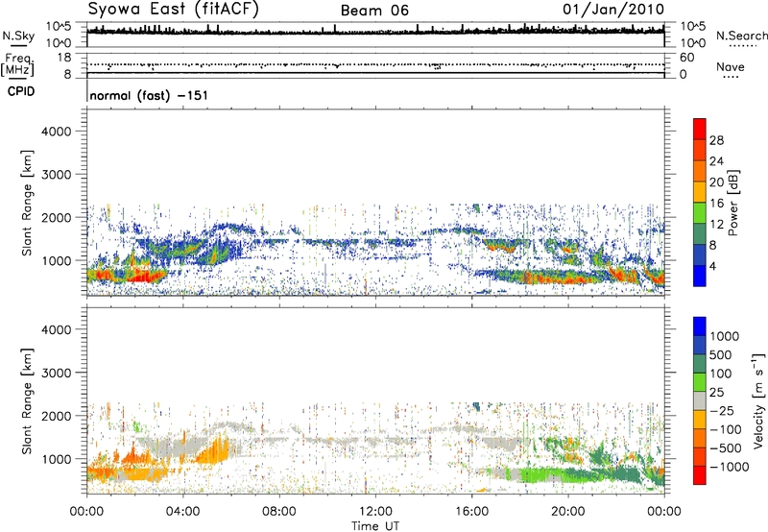Click the 'Freq. [MHz]' axis label
768x532 pixels.
(17, 64)
